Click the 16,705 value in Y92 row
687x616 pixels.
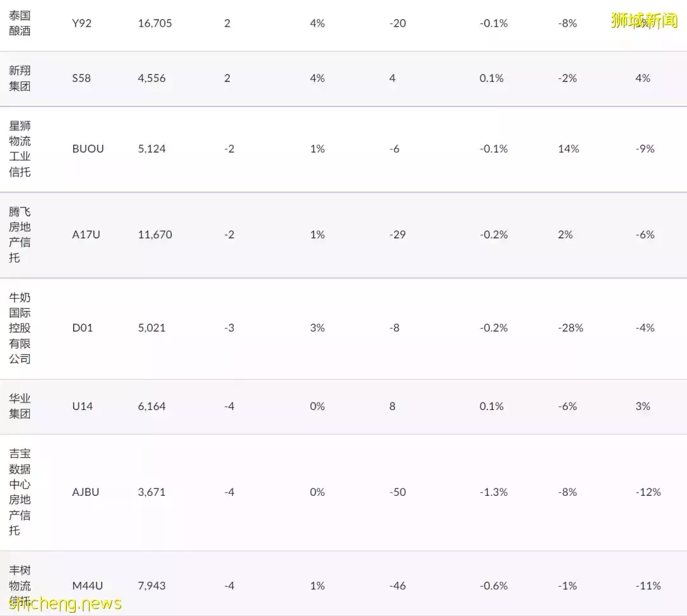tap(155, 24)
